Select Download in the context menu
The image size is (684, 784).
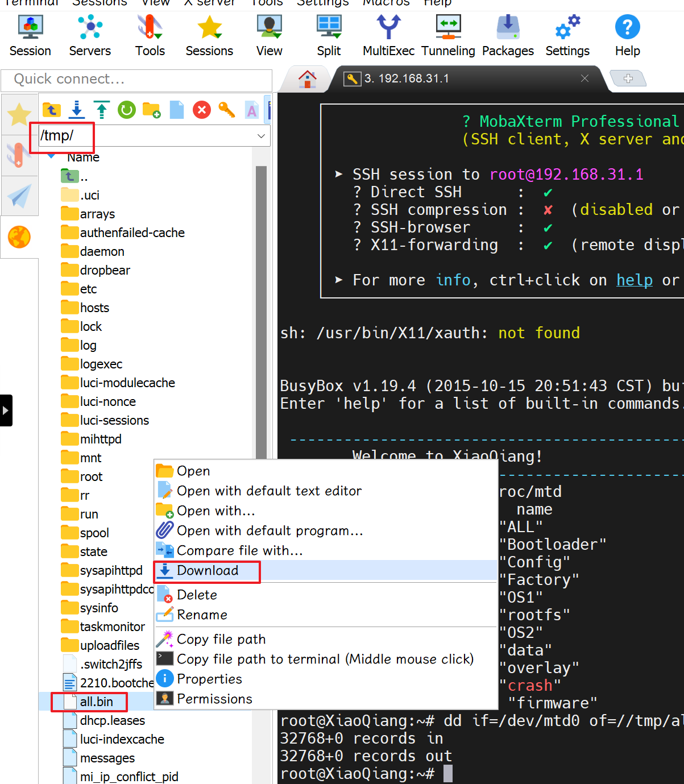pos(208,571)
